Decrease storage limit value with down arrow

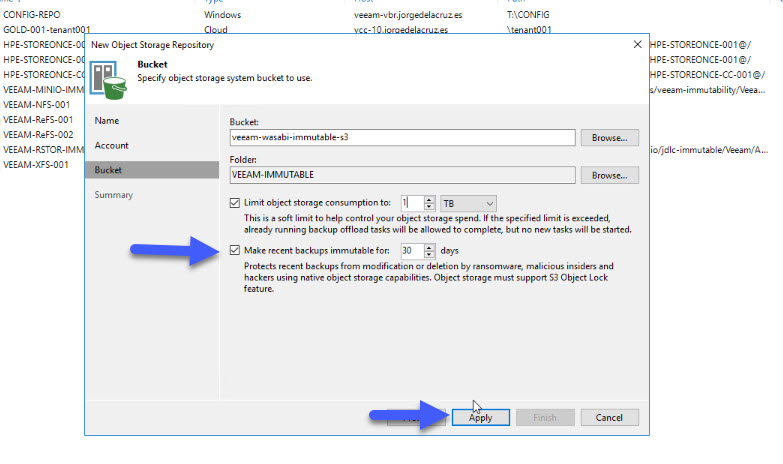(429, 207)
